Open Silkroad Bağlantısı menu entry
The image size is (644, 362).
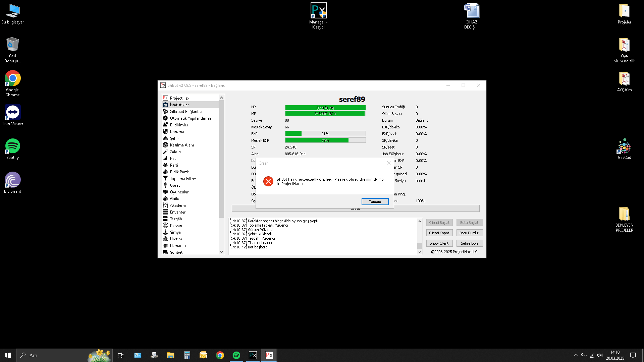[186, 111]
